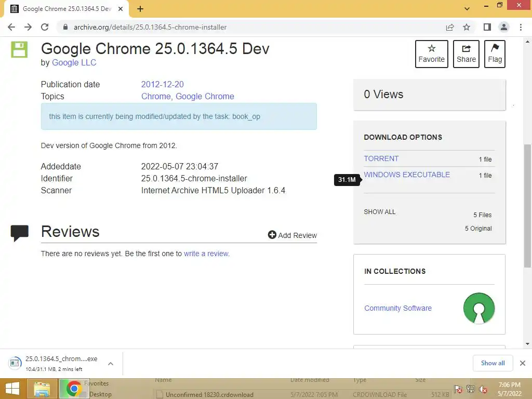This screenshot has height=399, width=532.
Task: Open the Google Chrome topic link
Action: pyautogui.click(x=205, y=96)
